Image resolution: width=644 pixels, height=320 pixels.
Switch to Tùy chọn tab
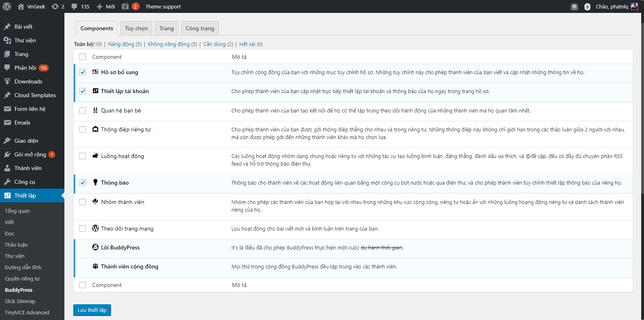[136, 28]
